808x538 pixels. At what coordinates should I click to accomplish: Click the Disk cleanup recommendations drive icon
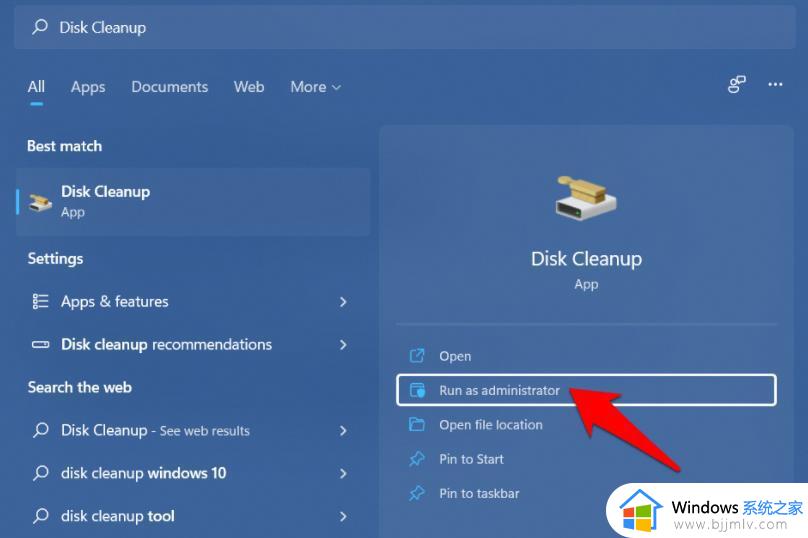coord(40,344)
